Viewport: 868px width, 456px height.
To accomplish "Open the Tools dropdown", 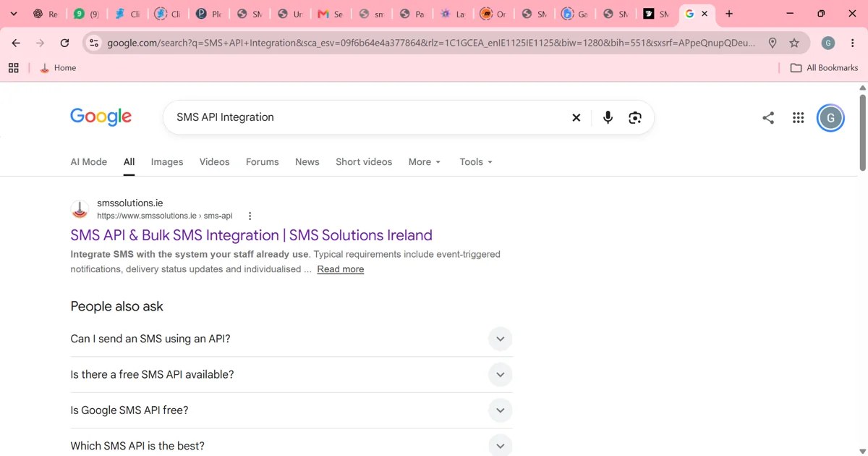I will click(x=476, y=162).
